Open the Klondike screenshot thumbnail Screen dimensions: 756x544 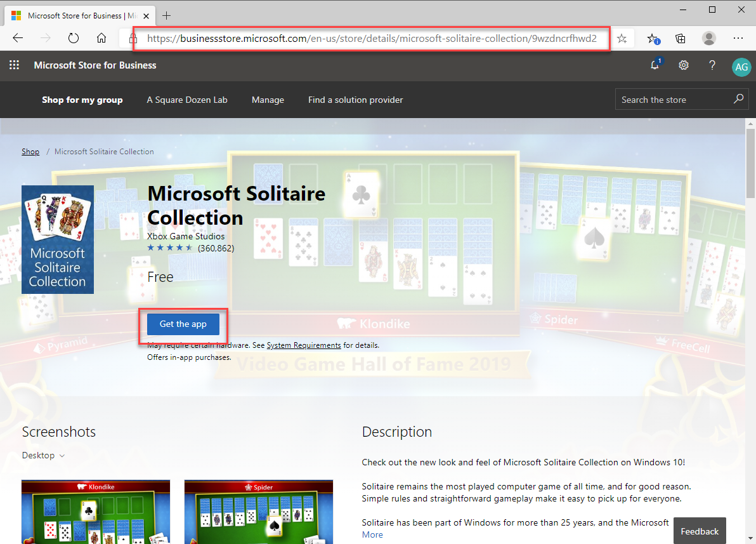[x=96, y=512]
